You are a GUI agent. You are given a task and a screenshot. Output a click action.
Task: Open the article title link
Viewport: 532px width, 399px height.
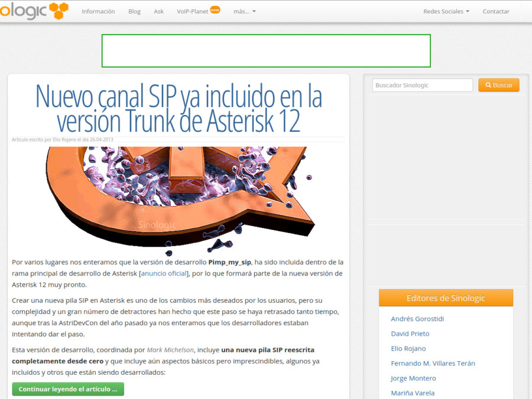[x=179, y=108]
